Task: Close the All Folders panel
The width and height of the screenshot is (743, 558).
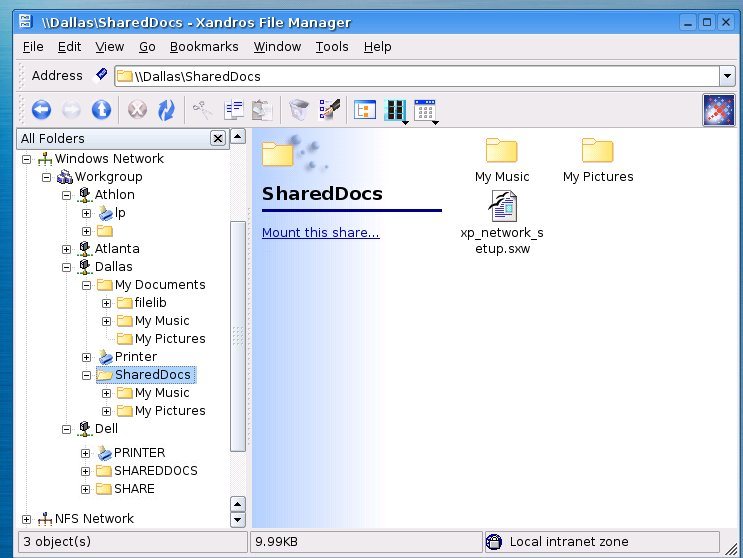Action: pos(217,138)
